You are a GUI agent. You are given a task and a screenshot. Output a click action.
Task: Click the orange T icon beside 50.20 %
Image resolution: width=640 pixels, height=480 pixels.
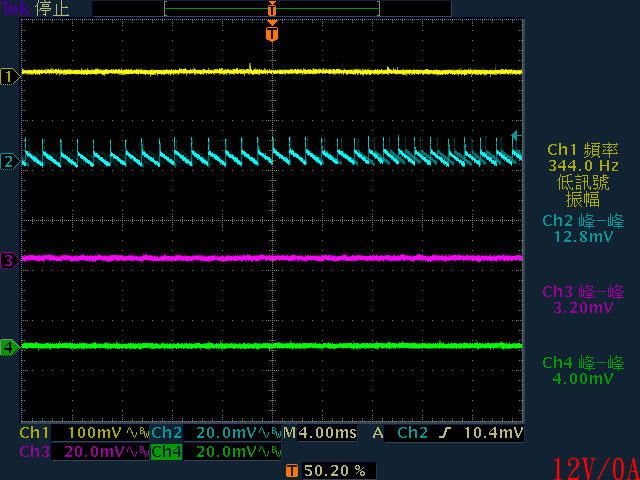pos(291,471)
